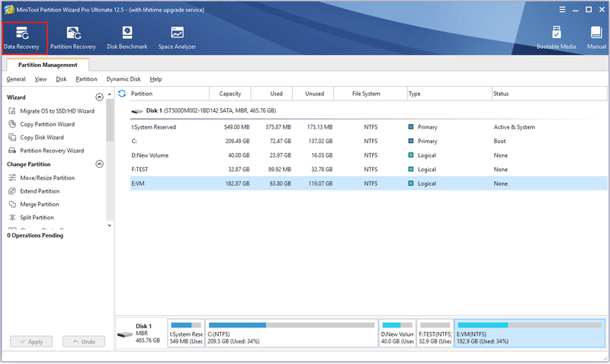The width and height of the screenshot is (610, 364).
Task: Select the Partition Management tab
Action: (48, 65)
